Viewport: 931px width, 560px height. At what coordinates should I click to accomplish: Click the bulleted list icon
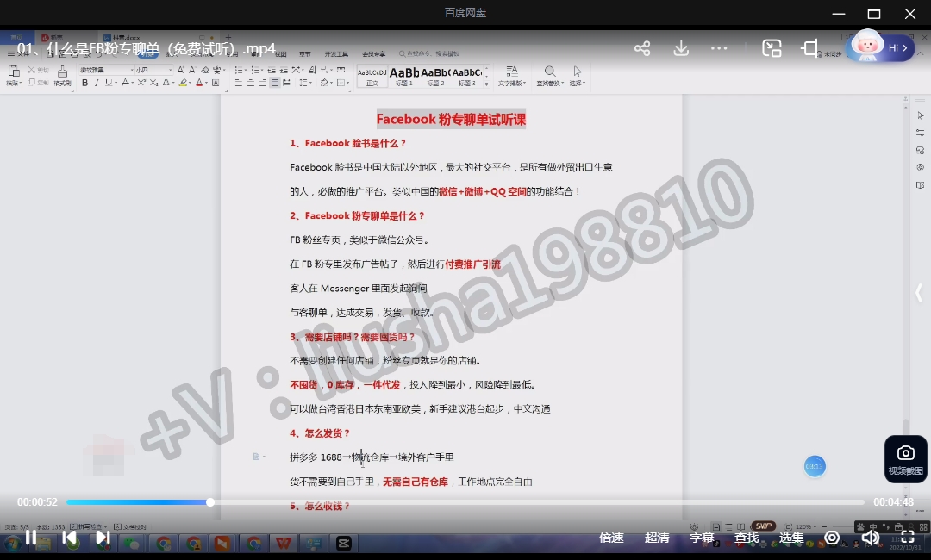pyautogui.click(x=239, y=70)
